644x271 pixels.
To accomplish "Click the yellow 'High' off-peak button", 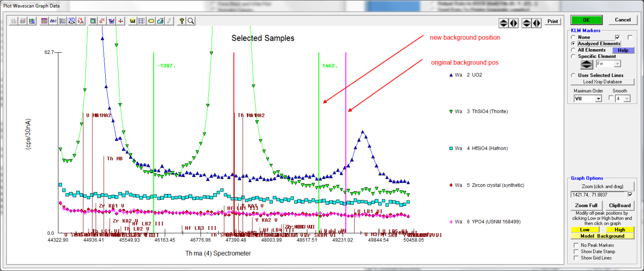I will point(619,230).
